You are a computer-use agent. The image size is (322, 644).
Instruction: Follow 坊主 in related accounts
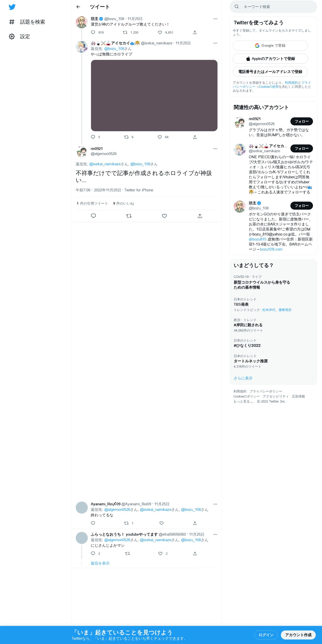(x=301, y=206)
